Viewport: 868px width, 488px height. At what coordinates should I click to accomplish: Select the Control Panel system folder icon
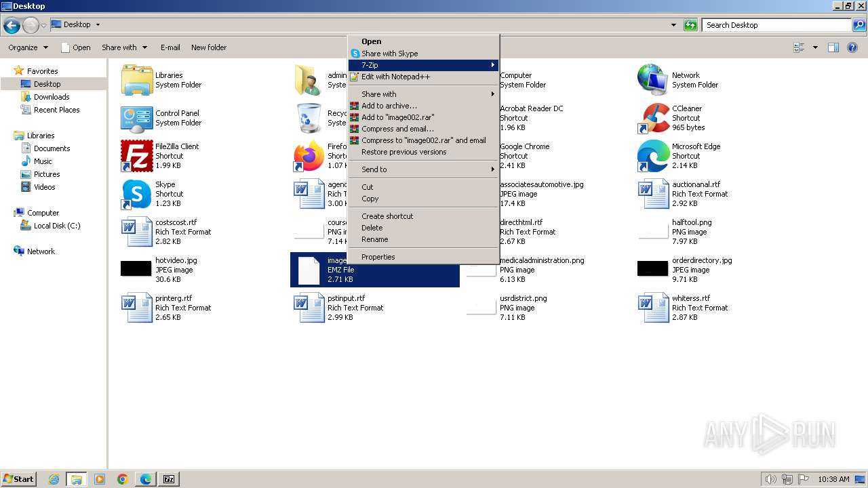[137, 118]
